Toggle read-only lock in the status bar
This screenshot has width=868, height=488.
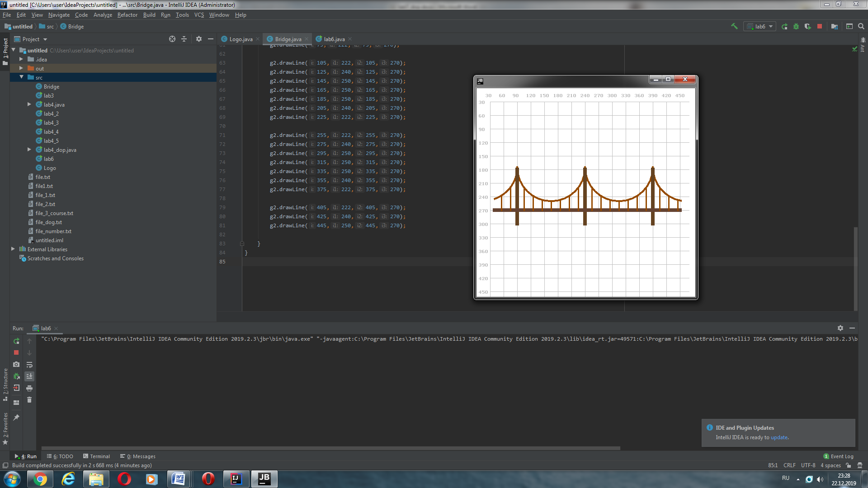click(x=849, y=465)
